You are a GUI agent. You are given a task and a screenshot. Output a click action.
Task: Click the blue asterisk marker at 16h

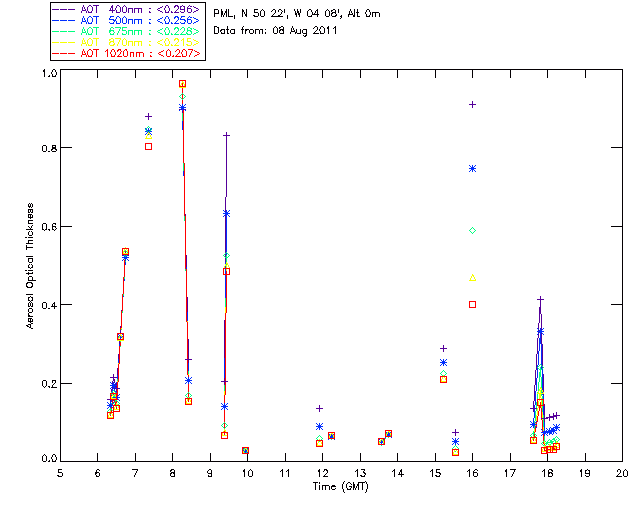472,169
